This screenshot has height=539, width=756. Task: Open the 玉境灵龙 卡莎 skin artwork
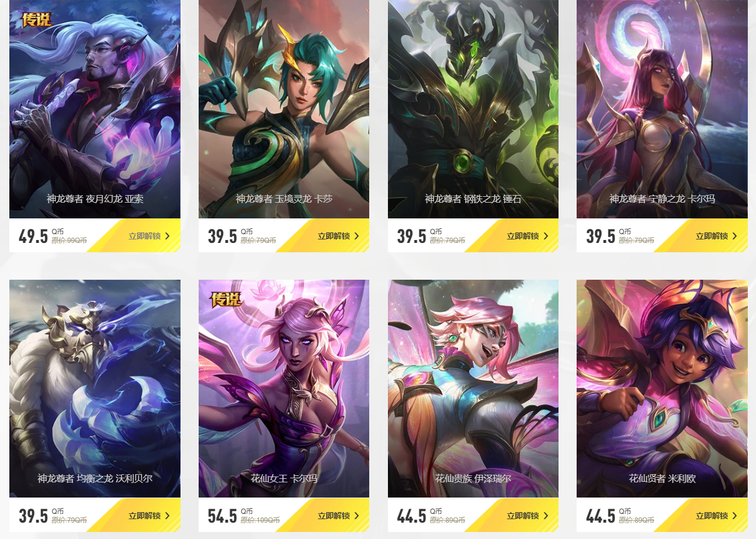point(284,109)
